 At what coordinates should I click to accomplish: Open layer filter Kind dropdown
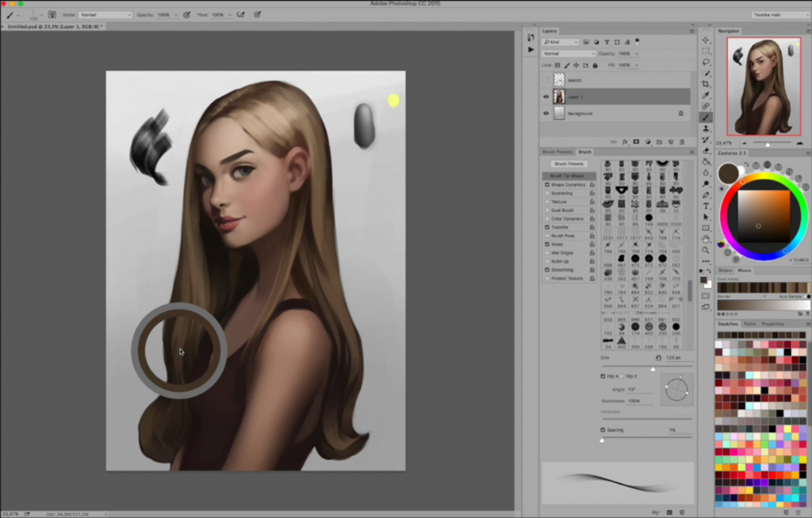pos(561,42)
